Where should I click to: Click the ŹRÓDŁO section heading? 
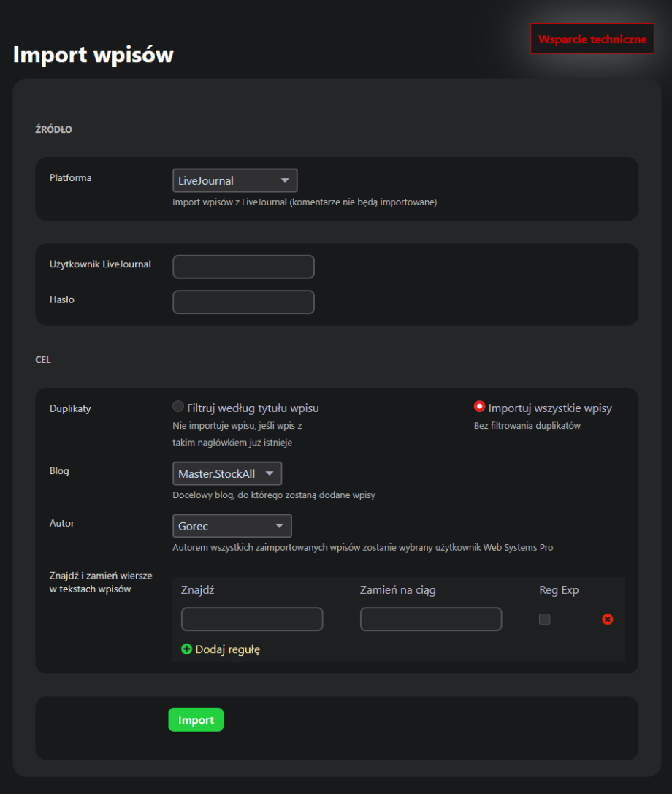point(53,130)
